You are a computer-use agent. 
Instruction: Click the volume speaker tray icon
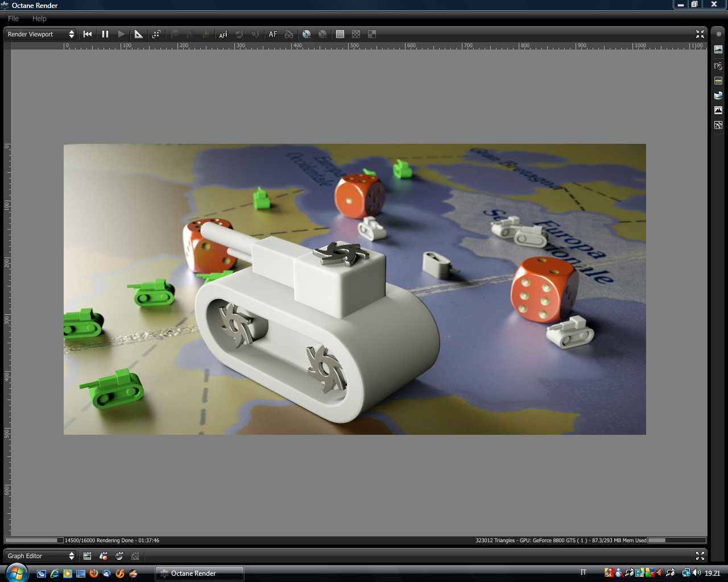point(697,573)
